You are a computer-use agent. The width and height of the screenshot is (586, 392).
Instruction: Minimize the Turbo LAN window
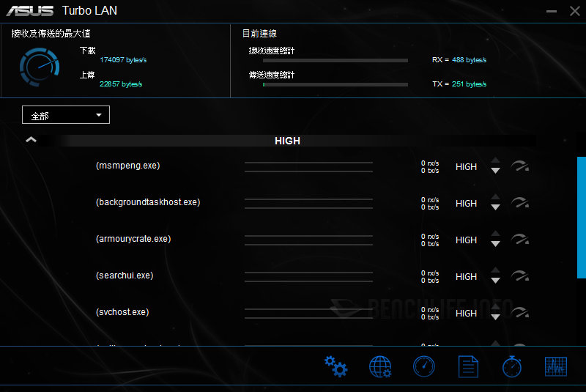pyautogui.click(x=552, y=11)
